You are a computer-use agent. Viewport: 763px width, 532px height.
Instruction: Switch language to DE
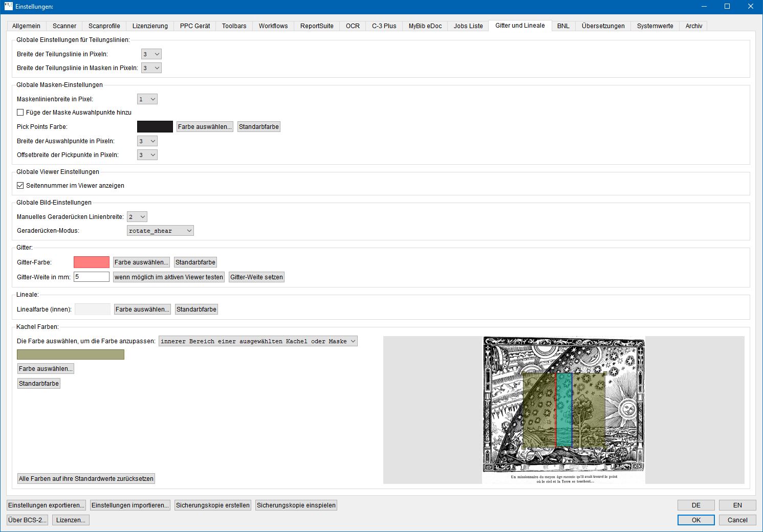(696, 505)
